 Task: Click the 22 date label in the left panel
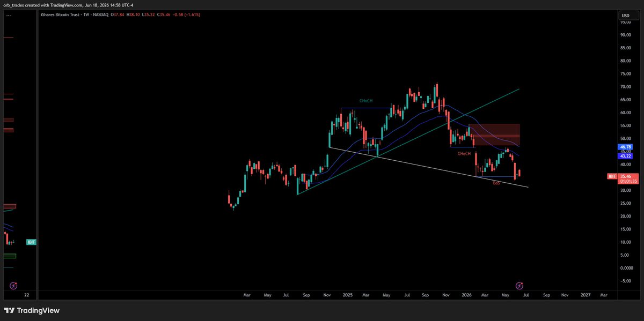26,295
